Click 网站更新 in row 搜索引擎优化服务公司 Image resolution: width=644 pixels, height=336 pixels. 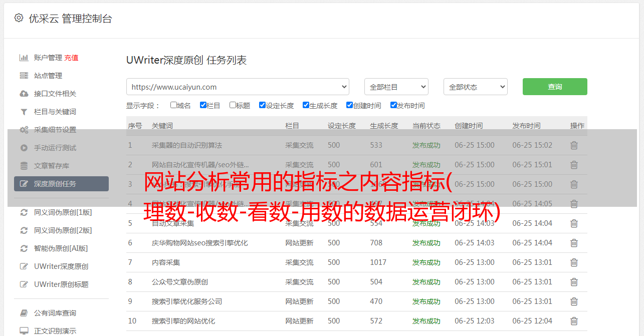299,301
